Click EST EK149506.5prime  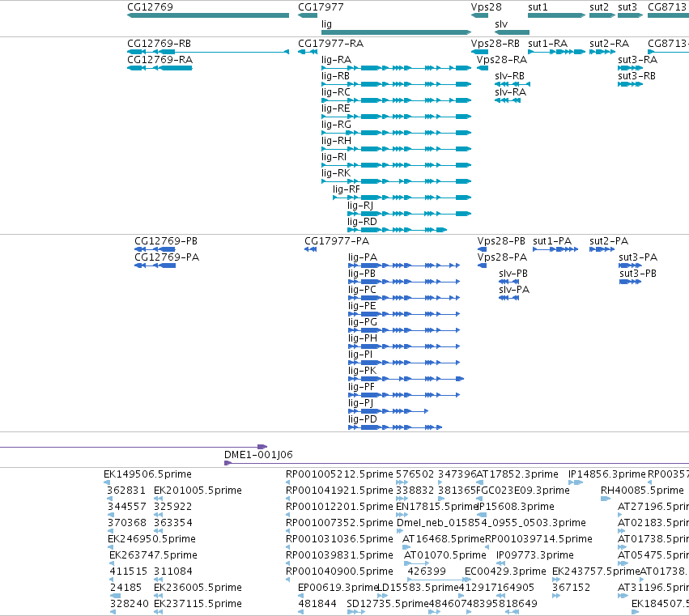click(x=147, y=474)
